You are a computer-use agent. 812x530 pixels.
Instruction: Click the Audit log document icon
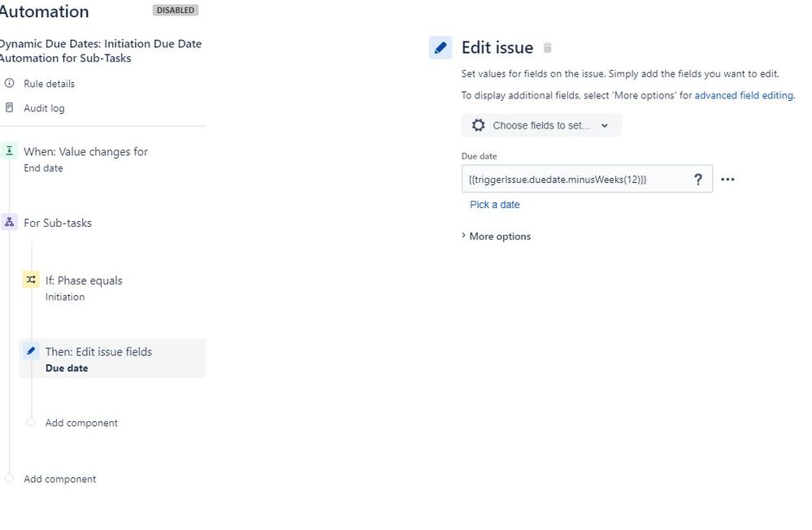click(x=9, y=107)
